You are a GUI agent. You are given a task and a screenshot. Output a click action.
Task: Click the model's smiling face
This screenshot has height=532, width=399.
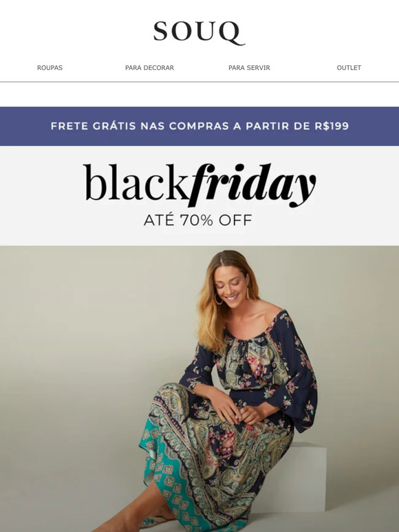point(230,287)
